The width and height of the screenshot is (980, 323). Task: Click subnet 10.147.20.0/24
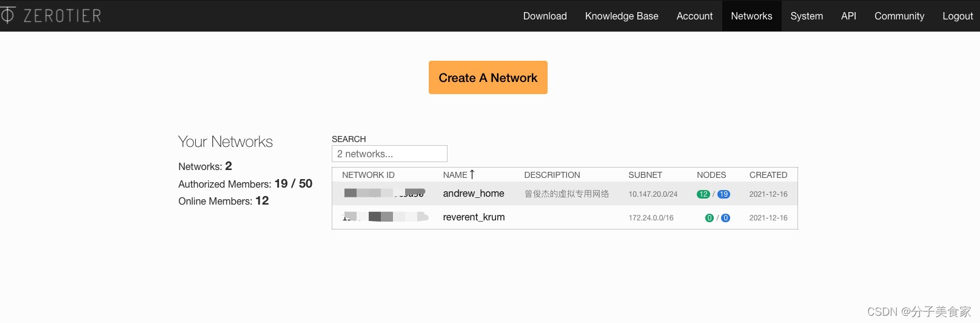point(653,194)
